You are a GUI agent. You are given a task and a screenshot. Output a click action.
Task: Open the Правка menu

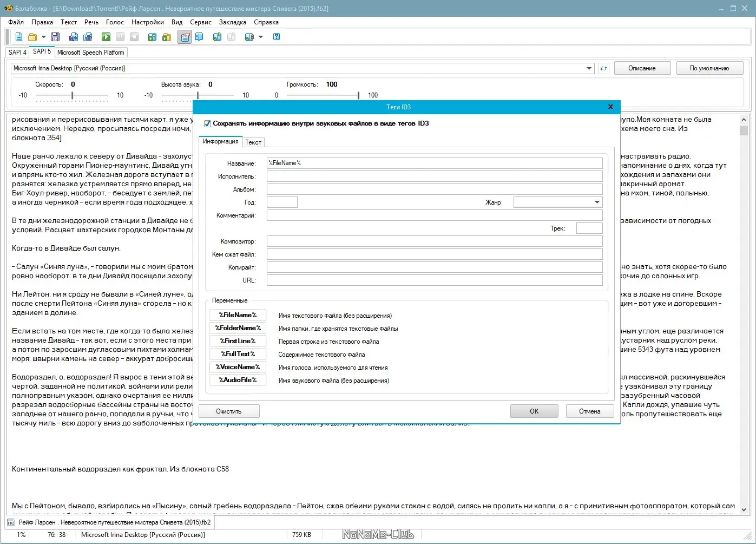click(42, 22)
